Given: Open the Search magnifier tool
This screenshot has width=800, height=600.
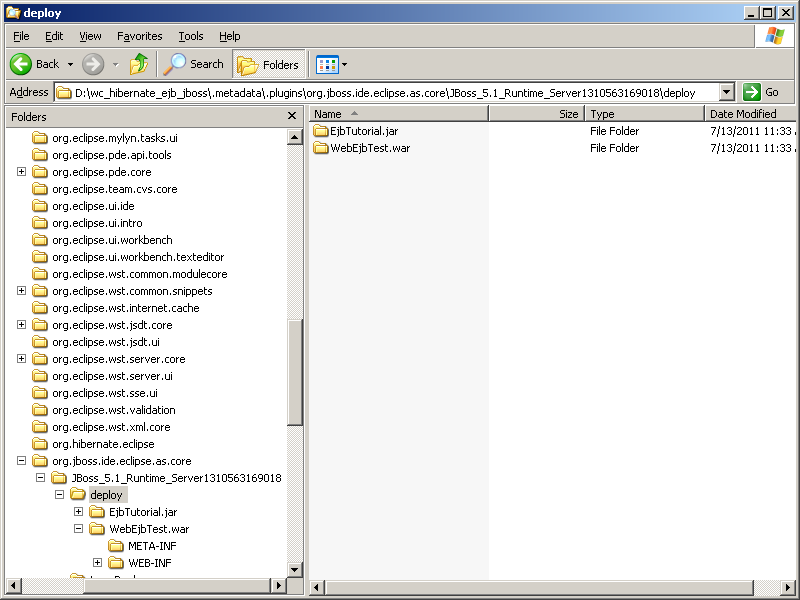Looking at the screenshot, I should click(x=174, y=64).
